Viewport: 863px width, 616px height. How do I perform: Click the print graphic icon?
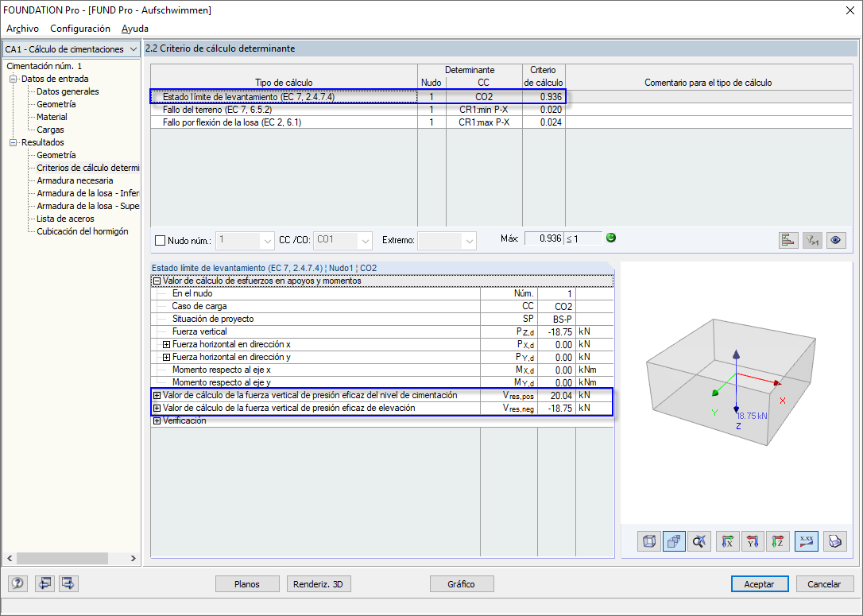835,542
